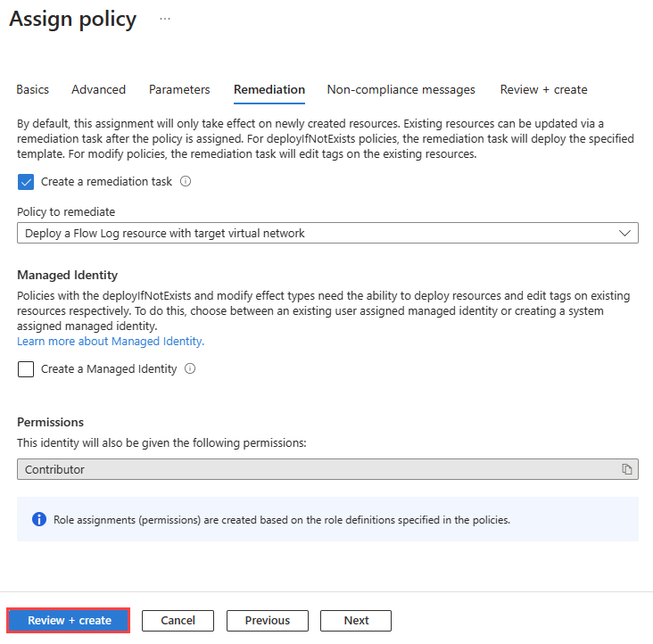The width and height of the screenshot is (653, 644).
Task: Open the Advanced tab
Action: point(98,89)
